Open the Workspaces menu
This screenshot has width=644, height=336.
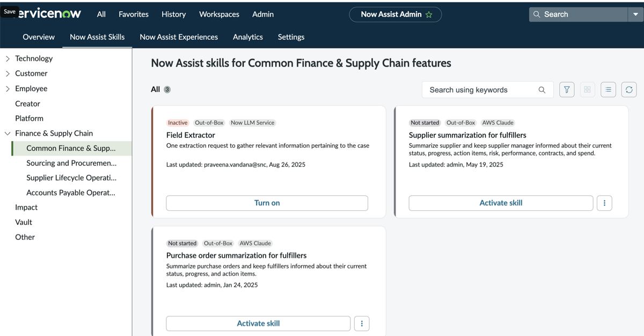[x=219, y=14]
